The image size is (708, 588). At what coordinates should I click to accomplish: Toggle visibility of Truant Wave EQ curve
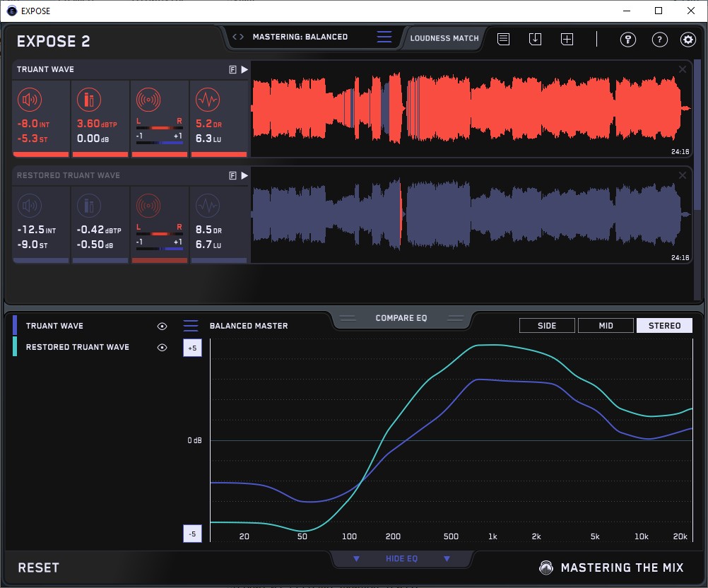coord(163,327)
